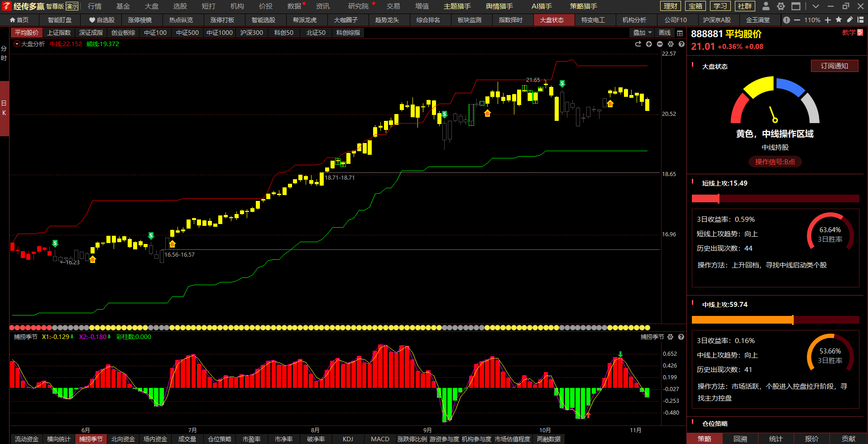Viewport: 868px width, 444px height.
Task: Click the star favorite icon beside zoom controls
Action: click(x=839, y=20)
